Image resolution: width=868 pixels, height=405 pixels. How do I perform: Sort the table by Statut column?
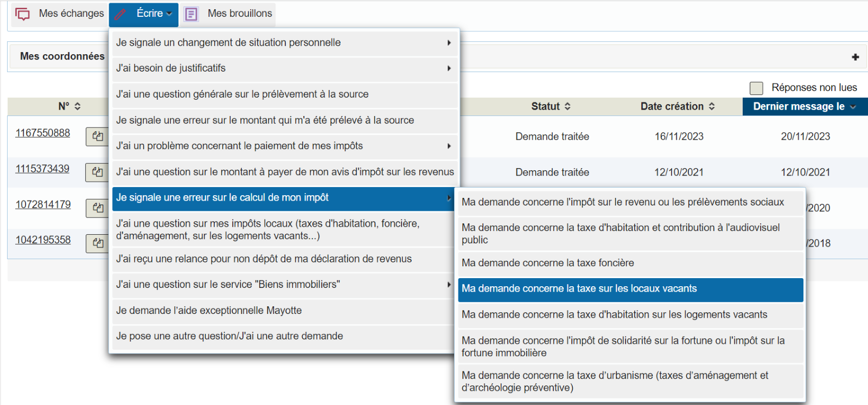click(551, 106)
